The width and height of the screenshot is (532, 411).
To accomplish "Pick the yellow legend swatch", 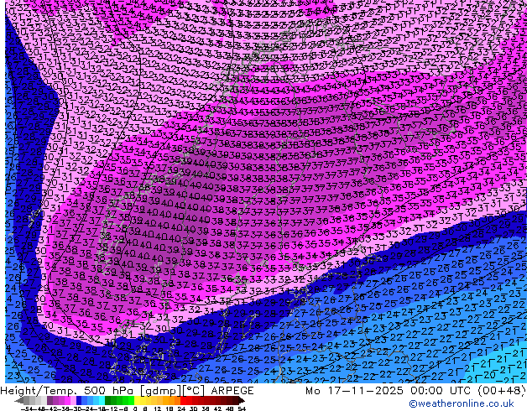I will 137,401.
